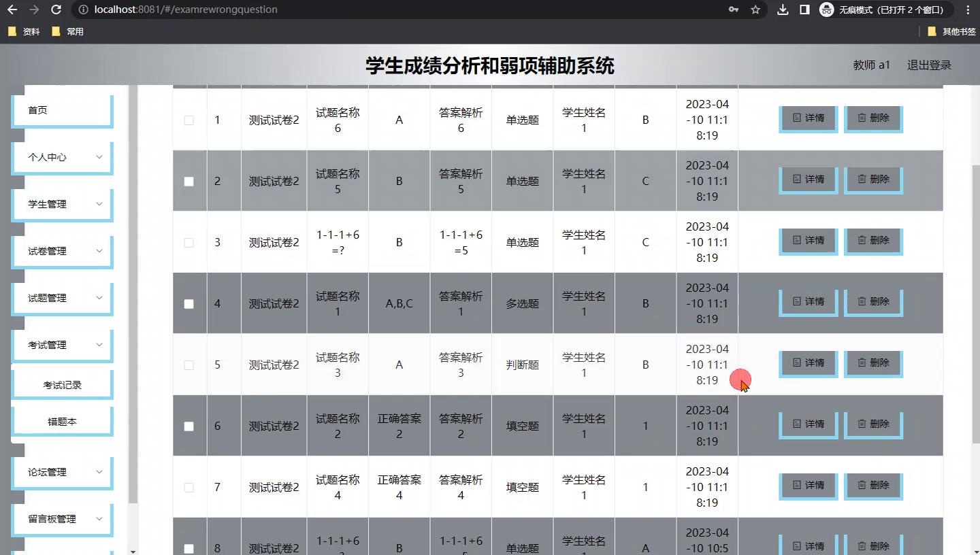The width and height of the screenshot is (980, 555).
Task: Open the Chrome three-dot menu
Action: [968, 10]
